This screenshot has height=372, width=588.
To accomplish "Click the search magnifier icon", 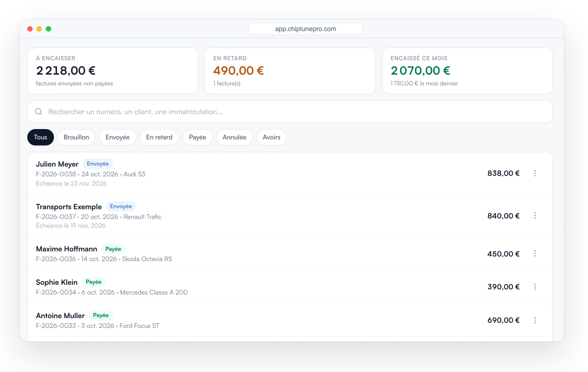I will [39, 112].
